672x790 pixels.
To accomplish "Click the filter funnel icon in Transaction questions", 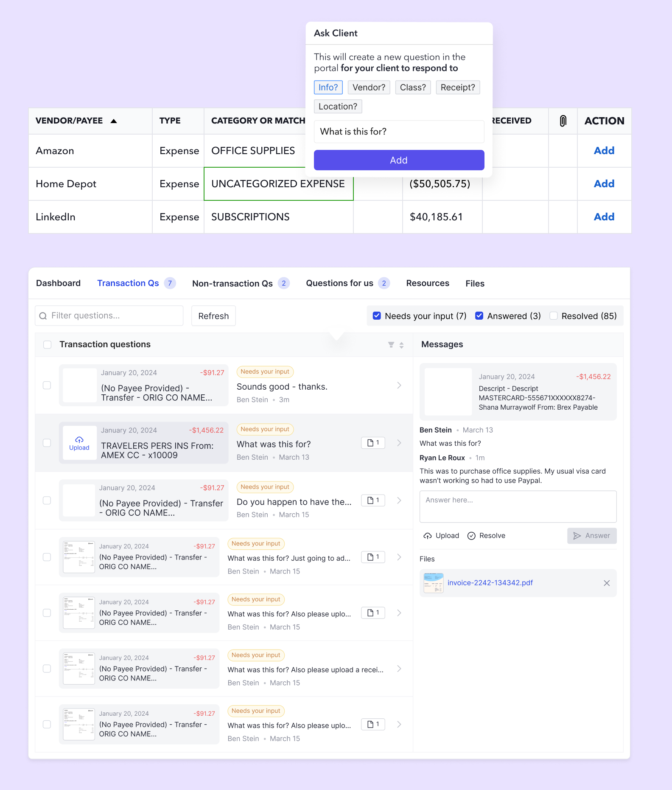I will click(391, 345).
